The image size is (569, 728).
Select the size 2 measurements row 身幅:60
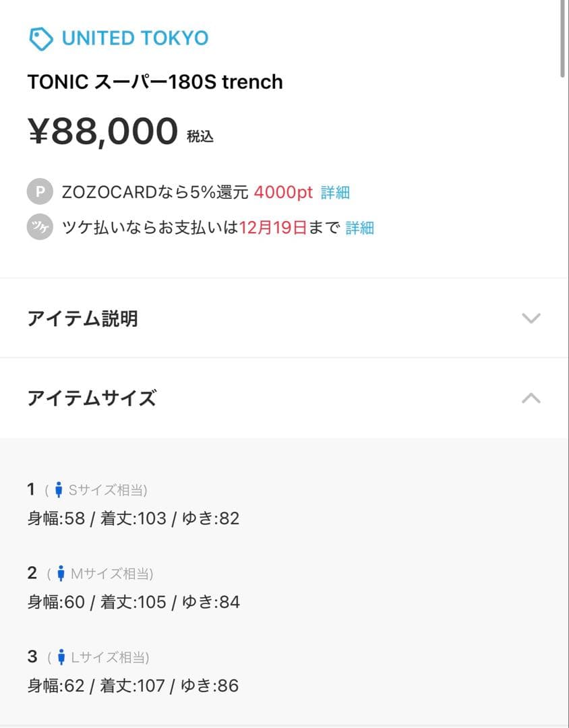(x=133, y=602)
